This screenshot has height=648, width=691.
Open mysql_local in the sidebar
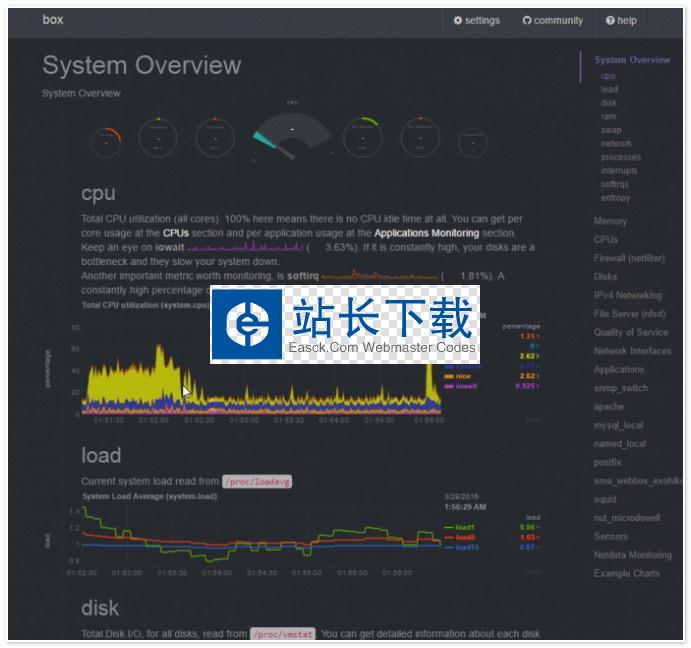pos(618,425)
